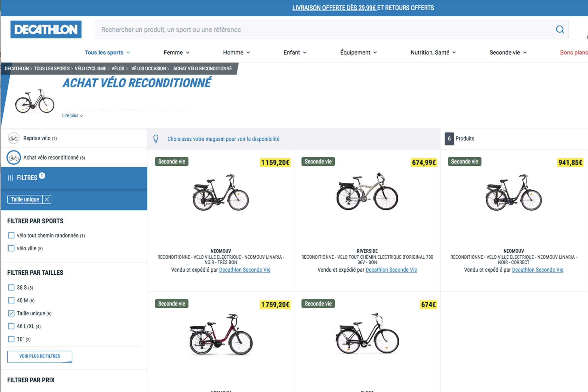Click the ACHAT VÉLO RECONDITIONNÉ breadcrumb

coord(203,68)
